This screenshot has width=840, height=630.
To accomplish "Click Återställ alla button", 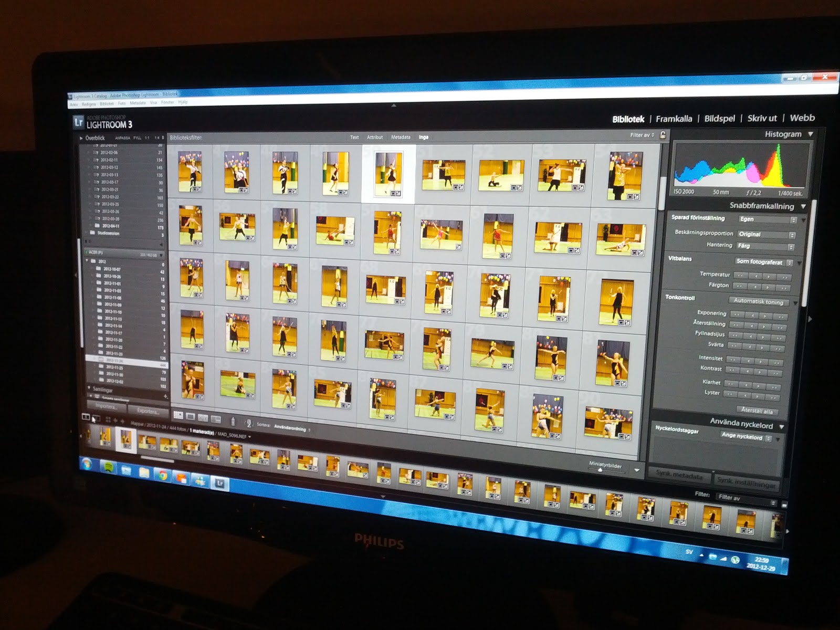I will [x=757, y=411].
